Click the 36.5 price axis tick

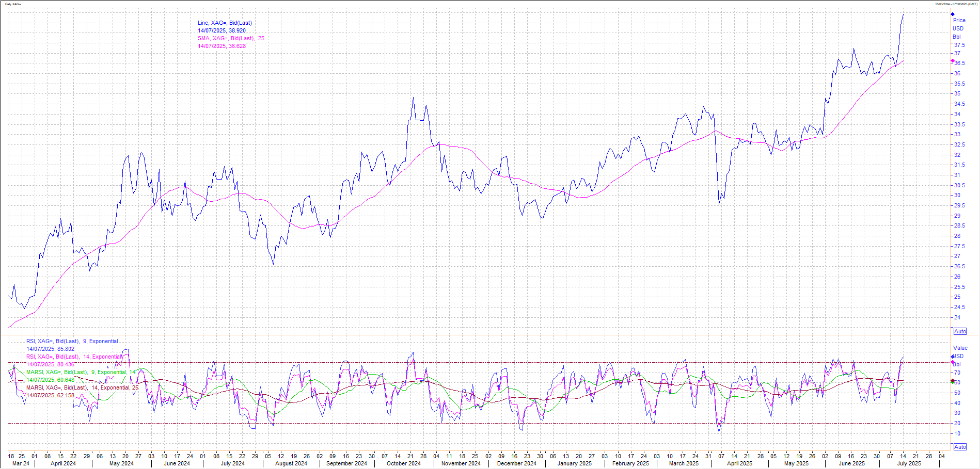959,63
